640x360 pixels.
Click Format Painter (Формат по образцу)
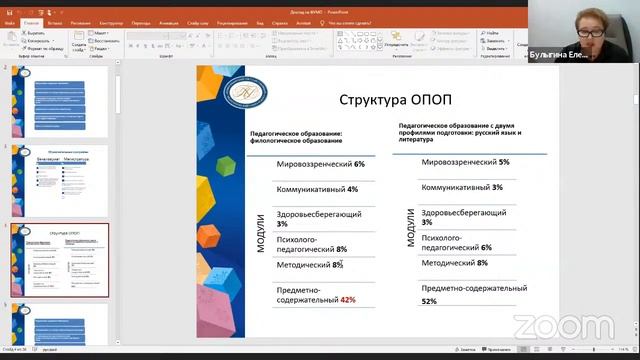(42, 48)
